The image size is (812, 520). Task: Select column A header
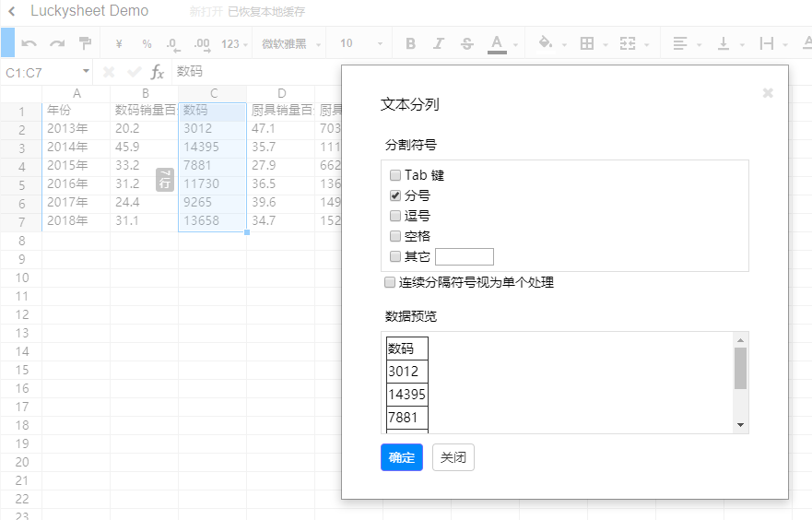click(x=76, y=93)
